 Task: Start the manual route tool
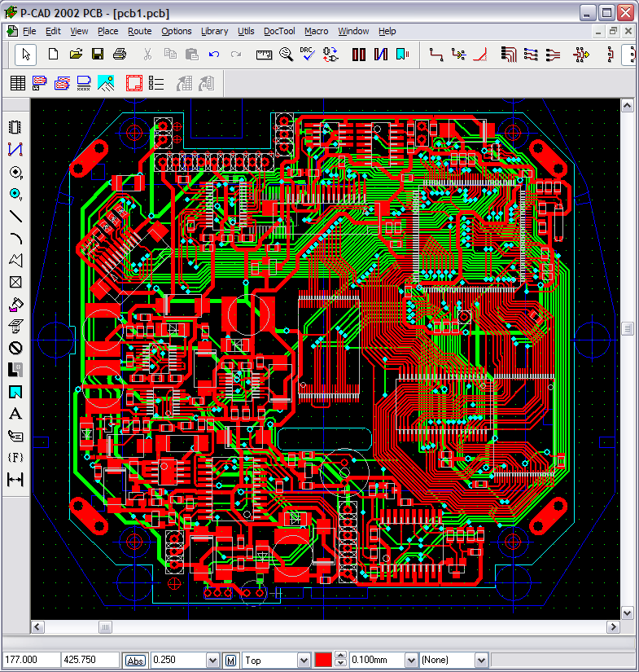click(436, 55)
